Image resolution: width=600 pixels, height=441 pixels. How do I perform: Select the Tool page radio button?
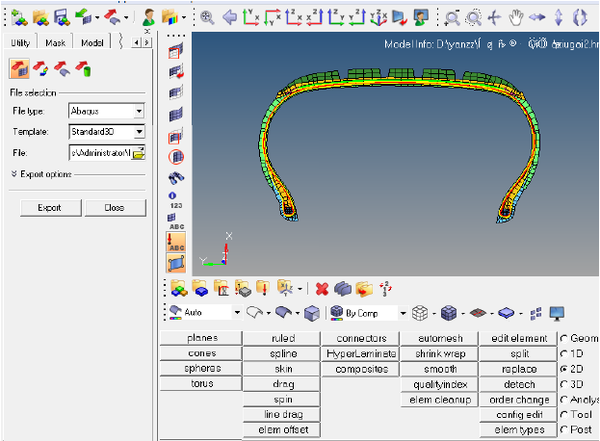tap(563, 415)
